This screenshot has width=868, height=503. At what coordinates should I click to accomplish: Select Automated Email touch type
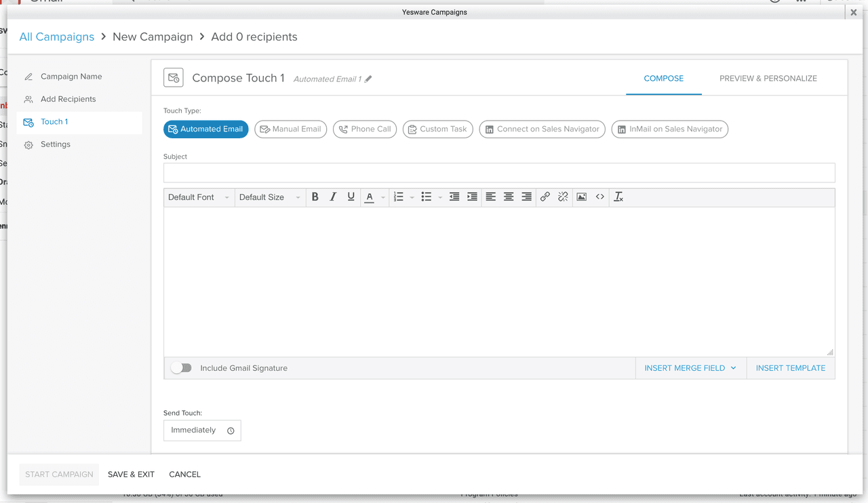pos(206,129)
